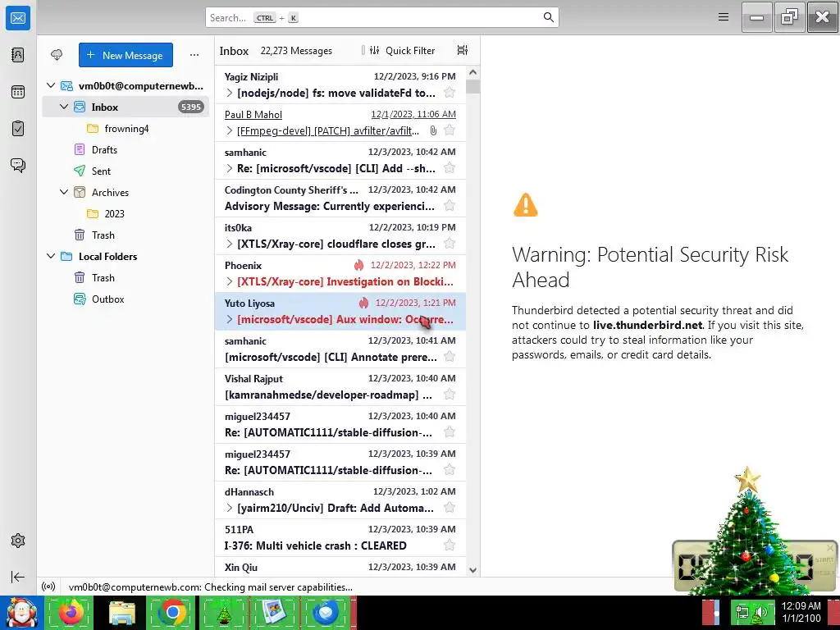Open message list display options
840x630 pixels.
click(x=463, y=50)
